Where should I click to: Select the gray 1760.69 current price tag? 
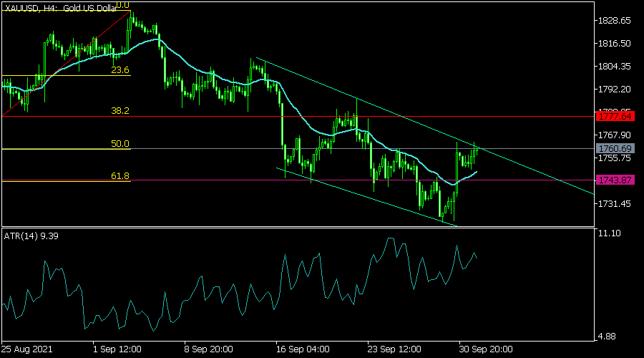(x=615, y=148)
